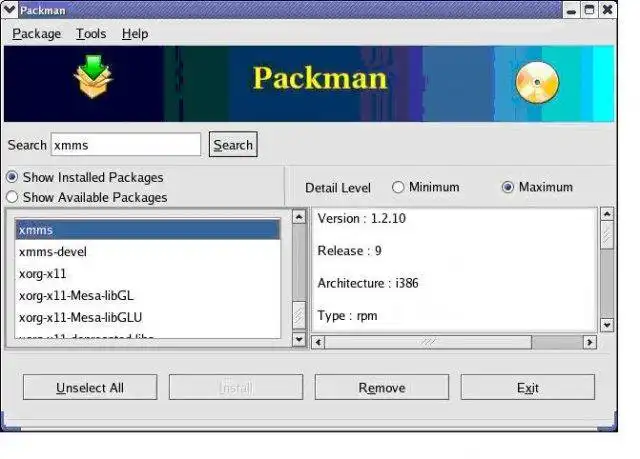Click the details horizontal scrollbar thumb

click(x=429, y=342)
